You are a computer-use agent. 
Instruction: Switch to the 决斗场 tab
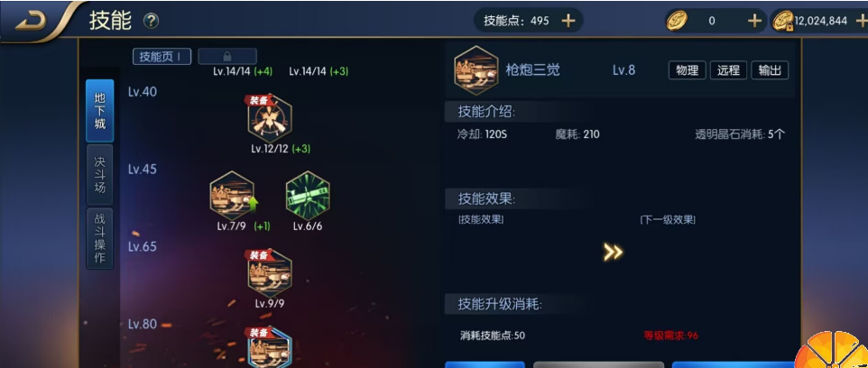click(99, 174)
